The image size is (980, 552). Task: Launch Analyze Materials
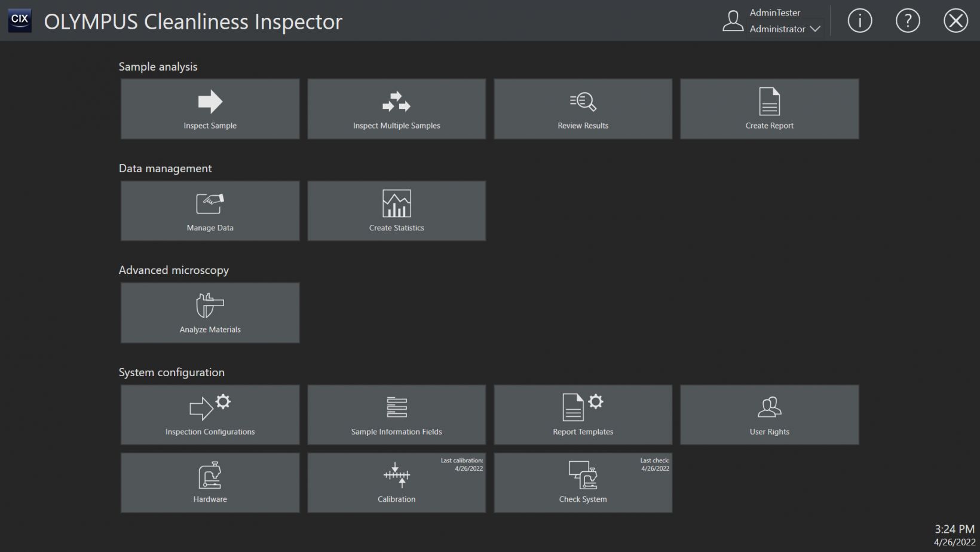click(x=210, y=313)
